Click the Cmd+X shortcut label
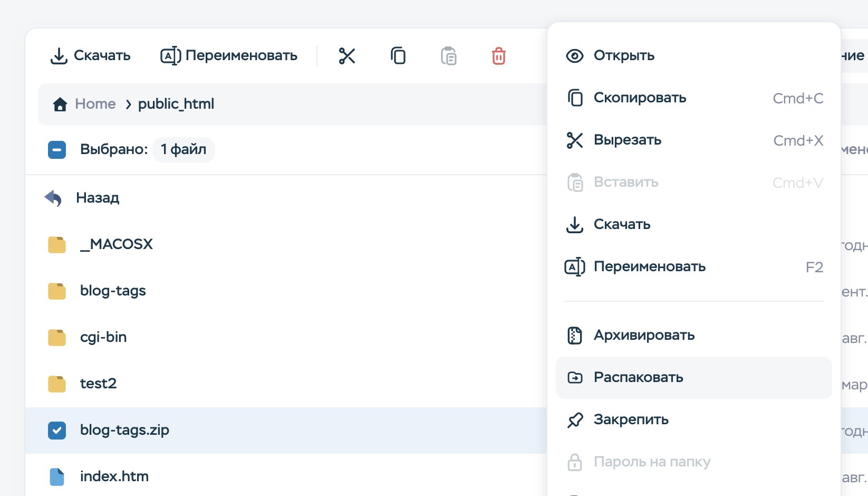 [798, 141]
